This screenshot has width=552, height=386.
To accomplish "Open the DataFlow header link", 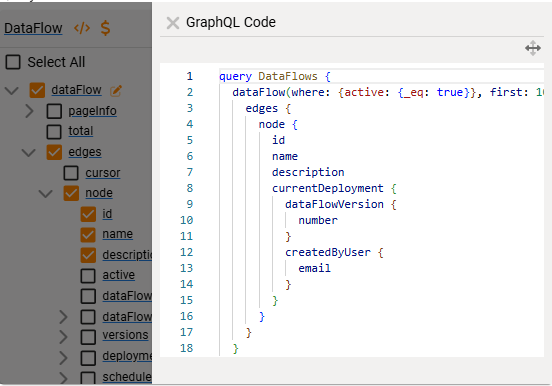I will point(33,28).
